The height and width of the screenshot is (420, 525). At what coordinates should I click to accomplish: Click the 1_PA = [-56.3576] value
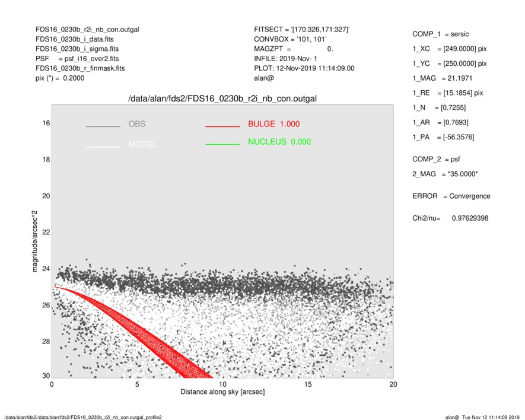(443, 137)
